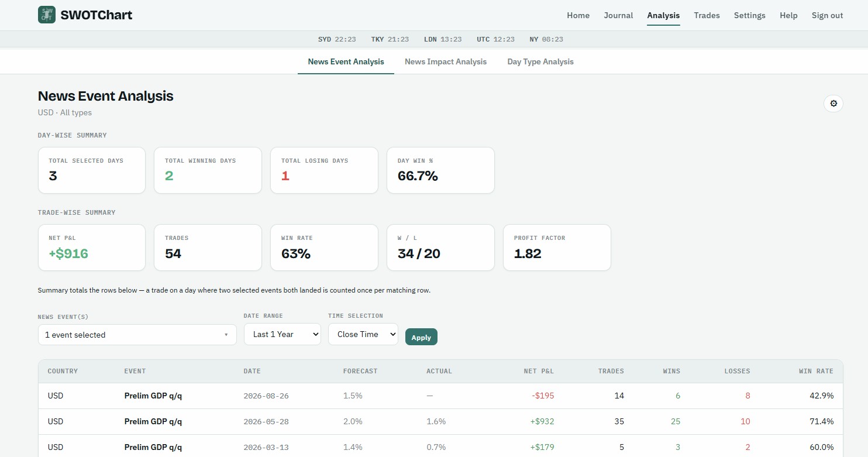The width and height of the screenshot is (868, 457).
Task: Open Settings in the top navigation
Action: 749,15
